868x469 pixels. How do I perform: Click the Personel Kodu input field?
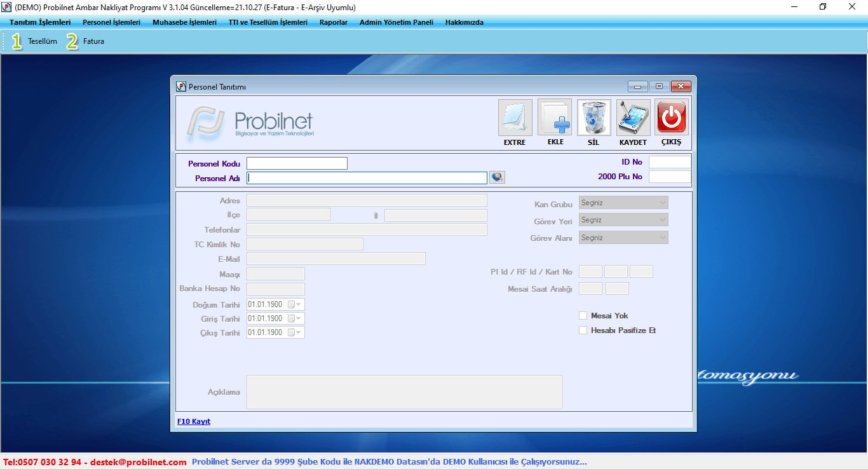tap(297, 163)
